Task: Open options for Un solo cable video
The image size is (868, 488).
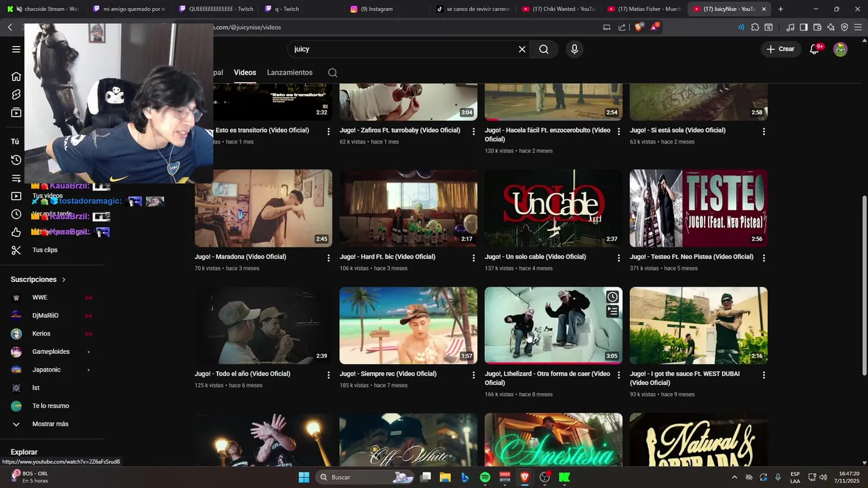Action: [618, 258]
